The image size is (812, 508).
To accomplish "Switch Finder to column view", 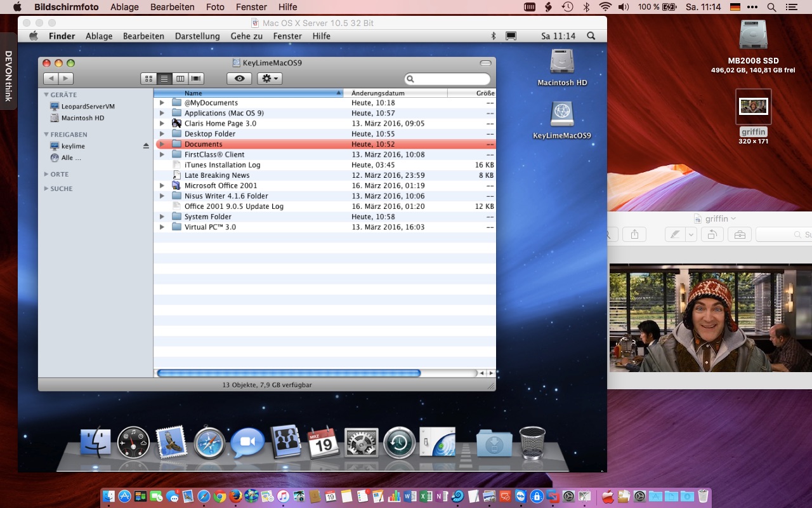I will [180, 79].
